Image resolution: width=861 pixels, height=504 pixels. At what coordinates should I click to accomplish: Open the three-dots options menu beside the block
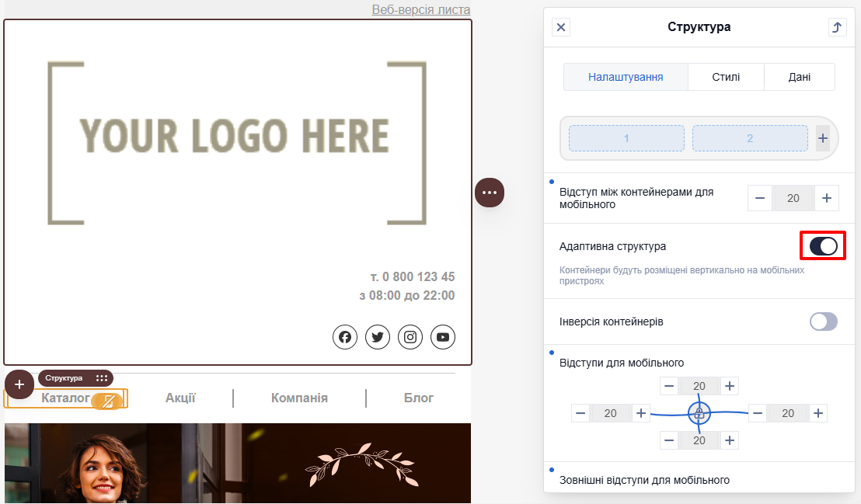point(490,193)
